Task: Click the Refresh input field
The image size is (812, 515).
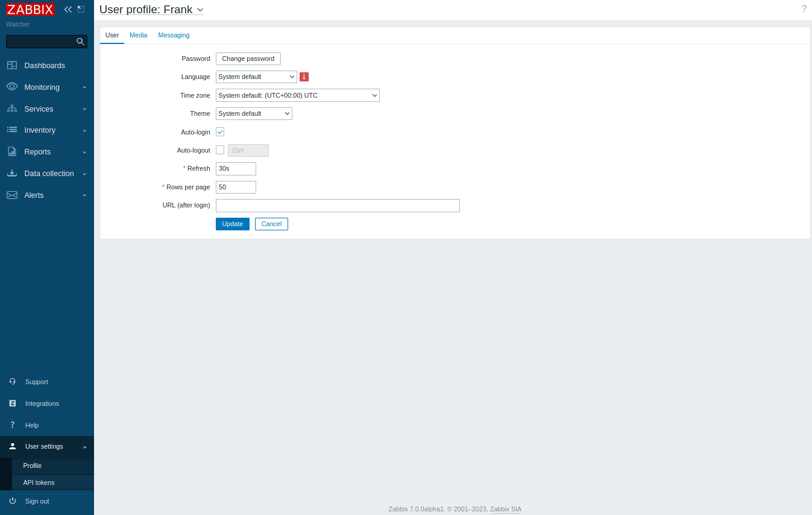Action: click(236, 169)
